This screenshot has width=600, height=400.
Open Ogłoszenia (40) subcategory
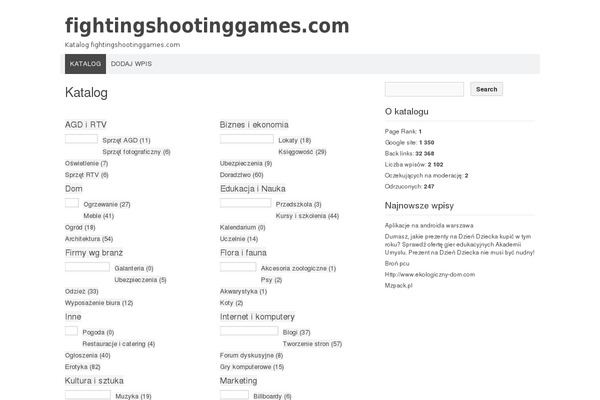pyautogui.click(x=88, y=355)
